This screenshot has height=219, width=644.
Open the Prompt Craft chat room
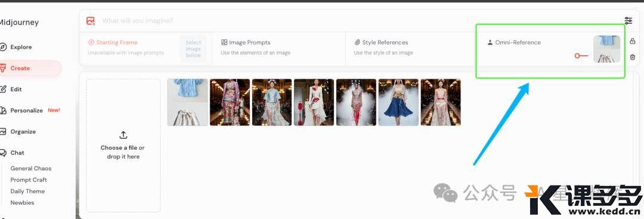coord(29,180)
